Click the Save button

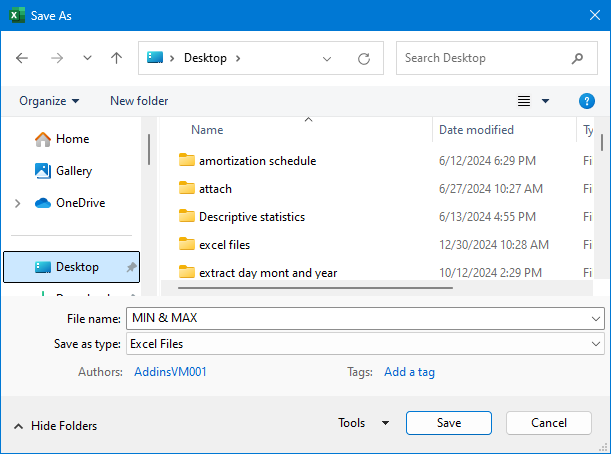(x=449, y=424)
